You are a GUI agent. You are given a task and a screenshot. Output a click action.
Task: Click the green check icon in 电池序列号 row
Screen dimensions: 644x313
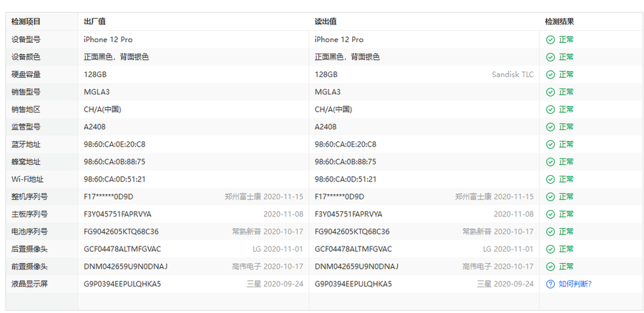pyautogui.click(x=550, y=232)
